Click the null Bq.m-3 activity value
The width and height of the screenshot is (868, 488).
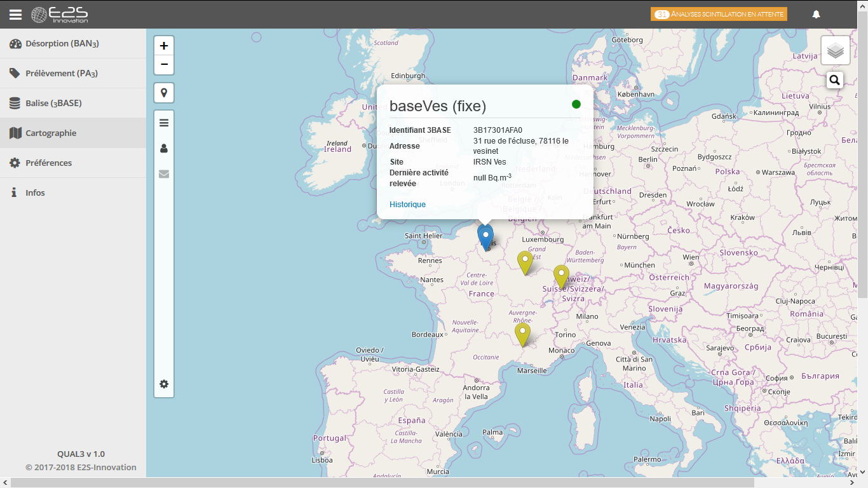492,177
